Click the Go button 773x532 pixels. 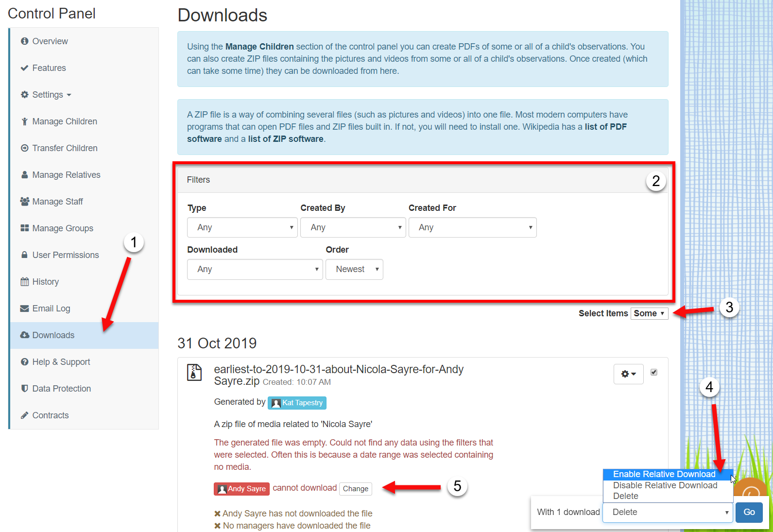pyautogui.click(x=749, y=512)
